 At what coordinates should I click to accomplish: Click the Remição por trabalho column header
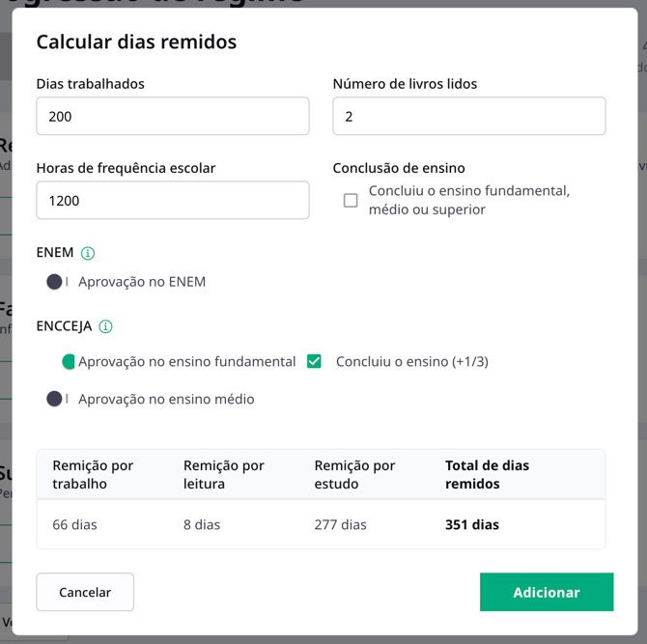click(x=93, y=474)
